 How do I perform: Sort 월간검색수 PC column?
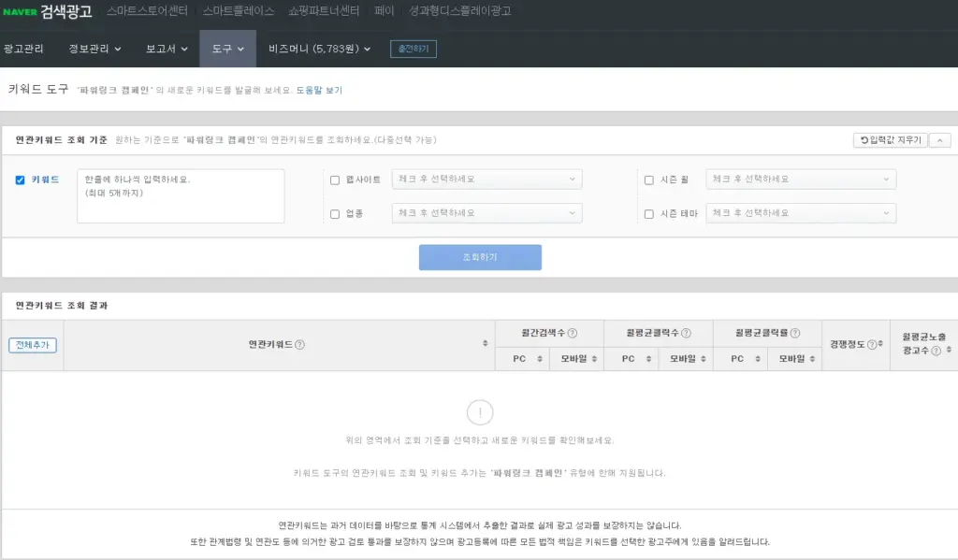540,358
